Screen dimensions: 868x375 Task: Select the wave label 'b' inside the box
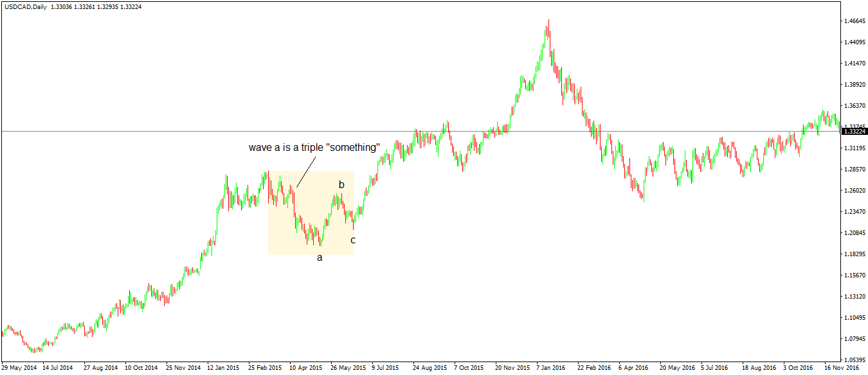point(341,185)
